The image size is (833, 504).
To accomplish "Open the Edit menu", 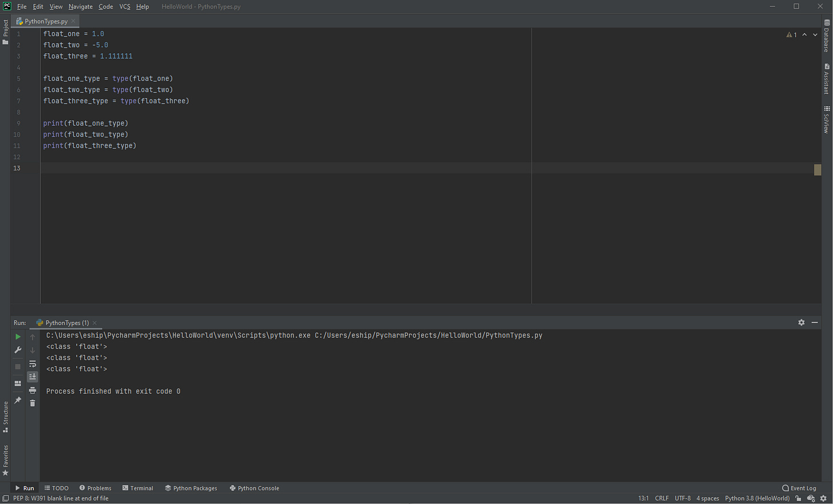I will click(x=38, y=7).
